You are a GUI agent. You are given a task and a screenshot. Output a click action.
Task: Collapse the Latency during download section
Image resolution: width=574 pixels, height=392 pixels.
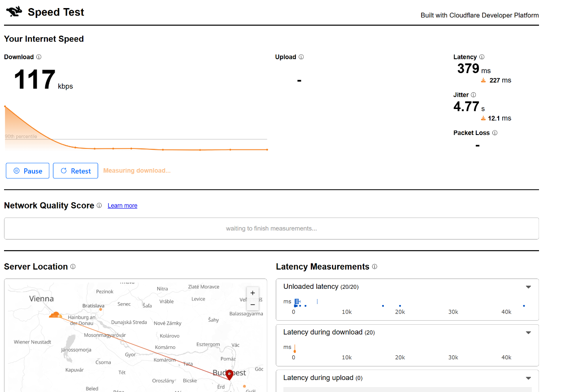[528, 332]
